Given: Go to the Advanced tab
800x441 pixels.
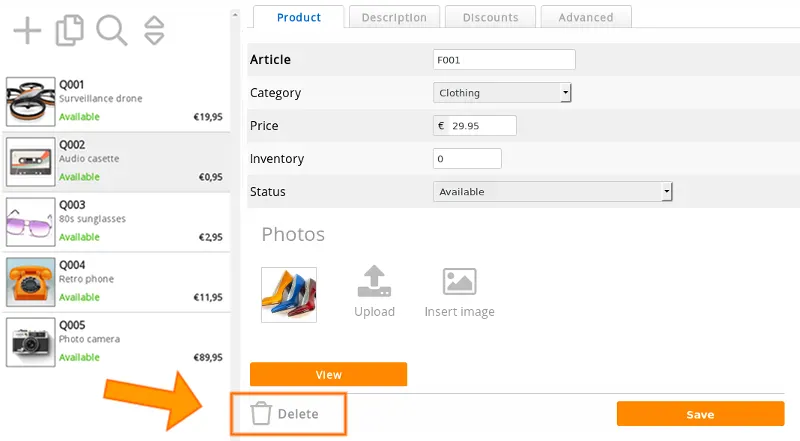Looking at the screenshot, I should 586,17.
